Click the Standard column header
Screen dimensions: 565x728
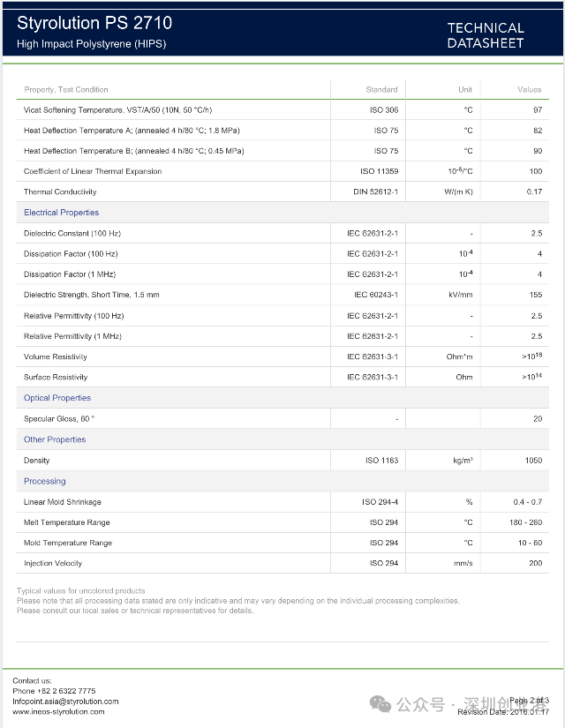coord(381,89)
